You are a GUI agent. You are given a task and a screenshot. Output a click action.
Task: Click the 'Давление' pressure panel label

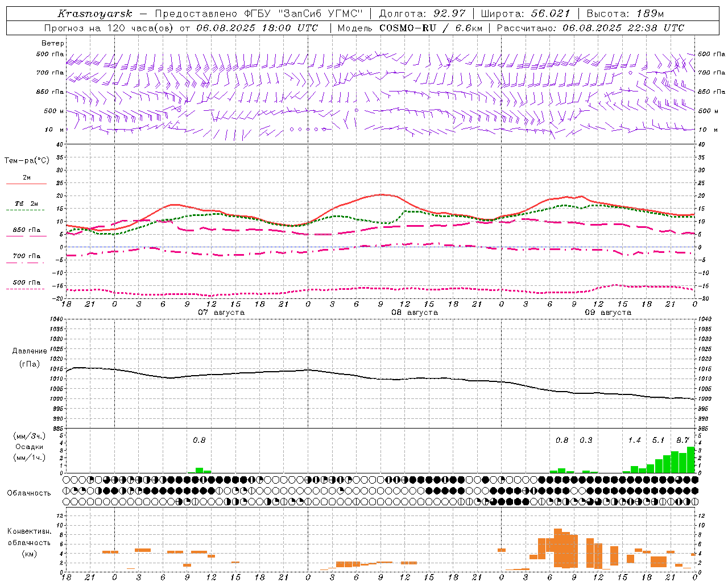click(x=30, y=351)
